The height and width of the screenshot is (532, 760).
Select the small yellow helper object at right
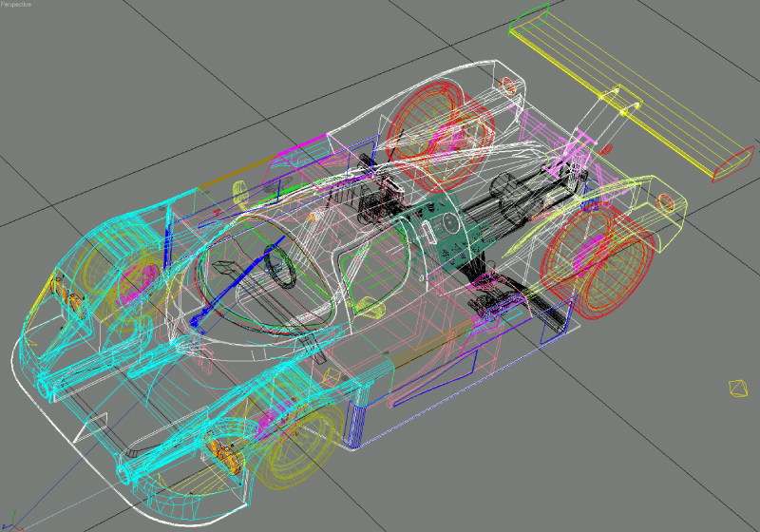[x=735, y=388]
